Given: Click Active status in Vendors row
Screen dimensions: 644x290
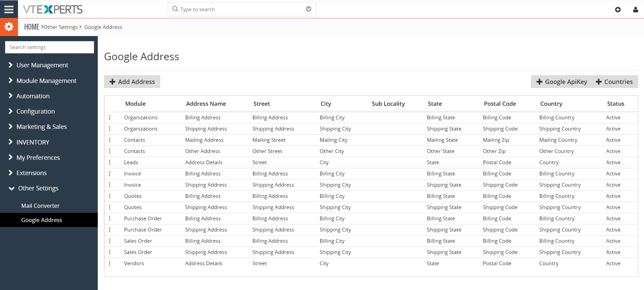Looking at the screenshot, I should pos(613,263).
